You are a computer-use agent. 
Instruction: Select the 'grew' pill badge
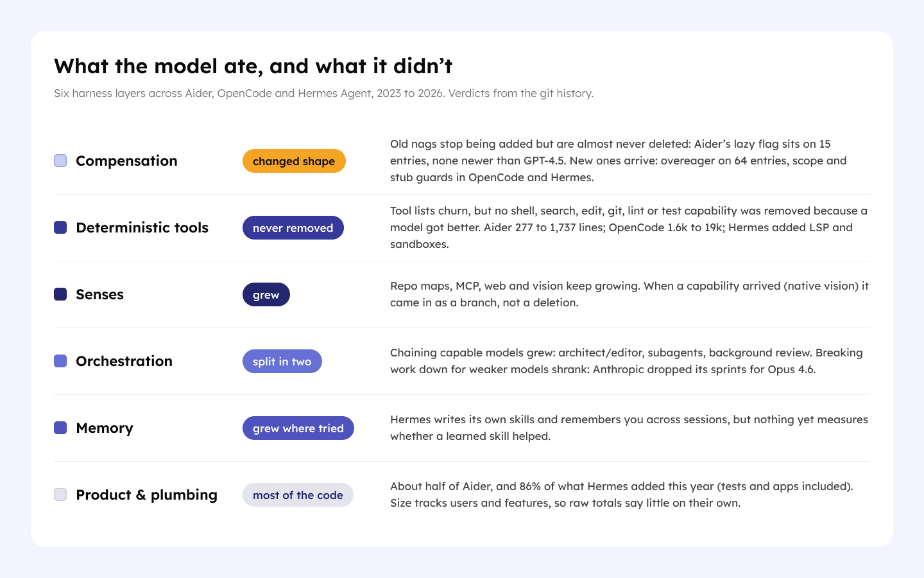coord(266,295)
